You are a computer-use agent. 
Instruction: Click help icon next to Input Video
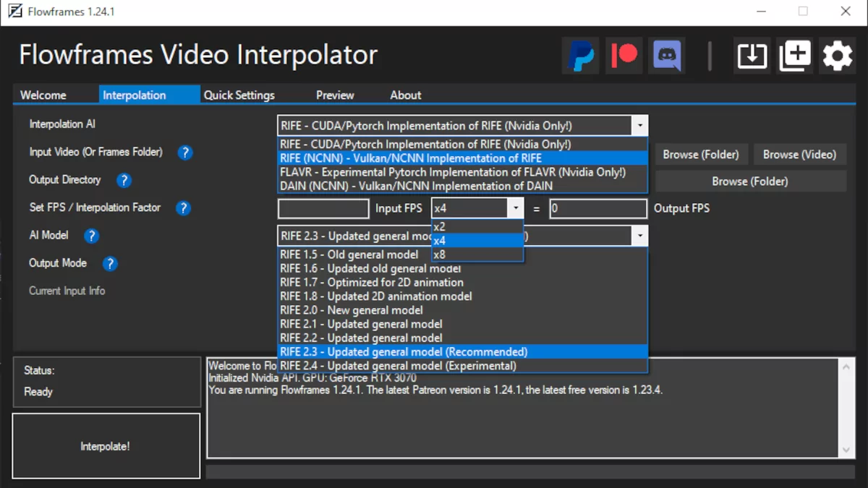pos(185,153)
